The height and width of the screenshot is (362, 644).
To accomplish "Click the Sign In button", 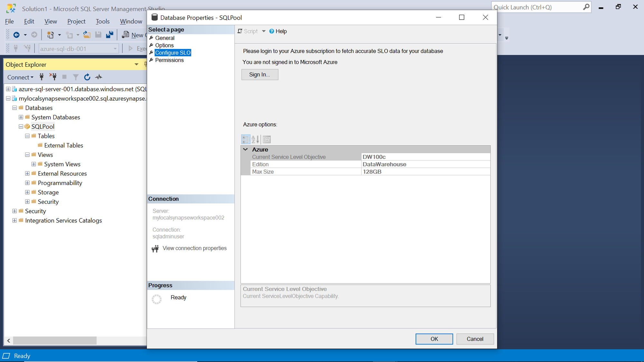I will click(260, 74).
